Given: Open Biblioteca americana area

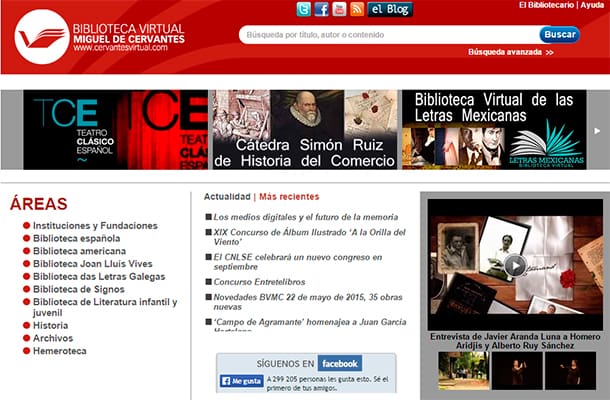Looking at the screenshot, I should click(x=79, y=251).
